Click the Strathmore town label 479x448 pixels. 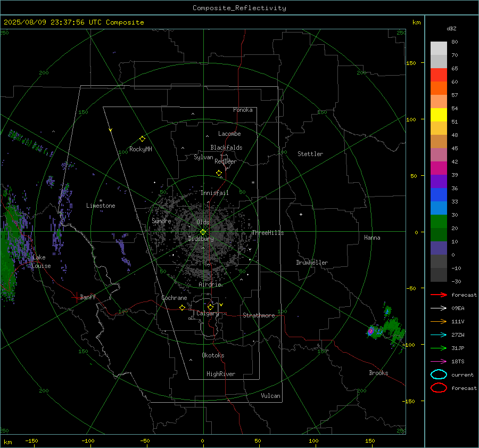click(x=259, y=315)
